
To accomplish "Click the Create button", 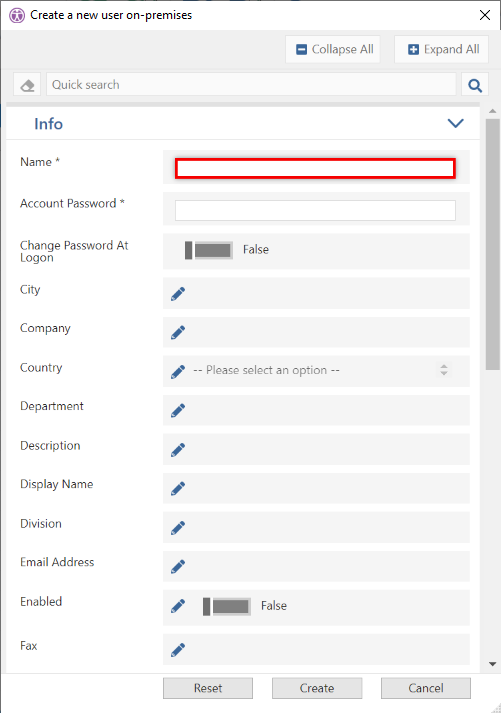I will [x=317, y=688].
